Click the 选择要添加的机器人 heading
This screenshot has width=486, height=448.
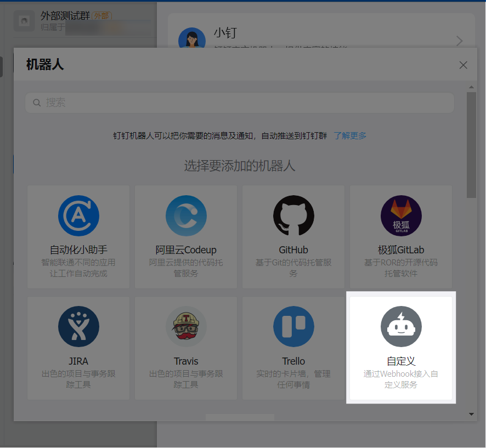240,166
